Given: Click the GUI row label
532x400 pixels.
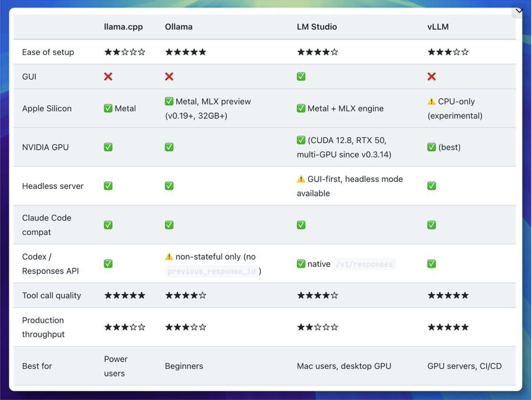Looking at the screenshot, I should click(x=29, y=76).
